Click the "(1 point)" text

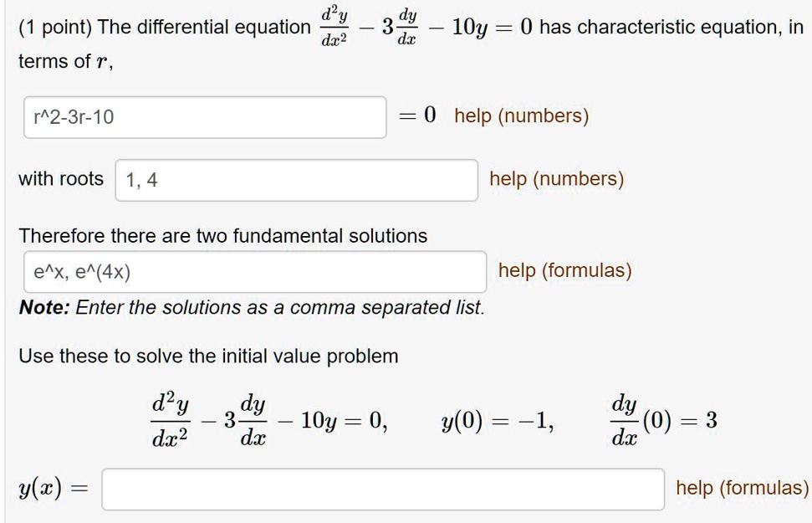pyautogui.click(x=53, y=27)
